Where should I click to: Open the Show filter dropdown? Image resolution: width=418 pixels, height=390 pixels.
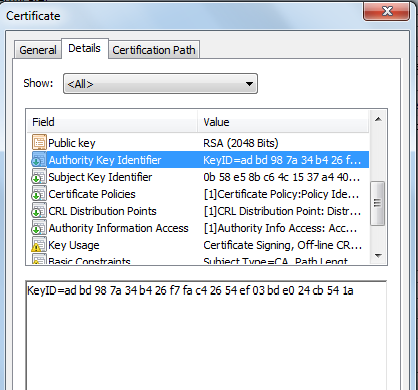coord(160,84)
